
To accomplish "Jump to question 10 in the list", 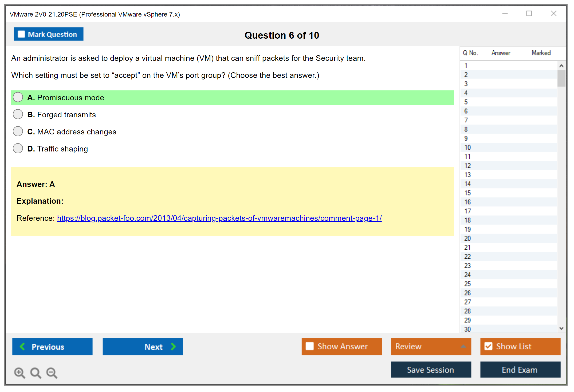I will pyautogui.click(x=467, y=147).
